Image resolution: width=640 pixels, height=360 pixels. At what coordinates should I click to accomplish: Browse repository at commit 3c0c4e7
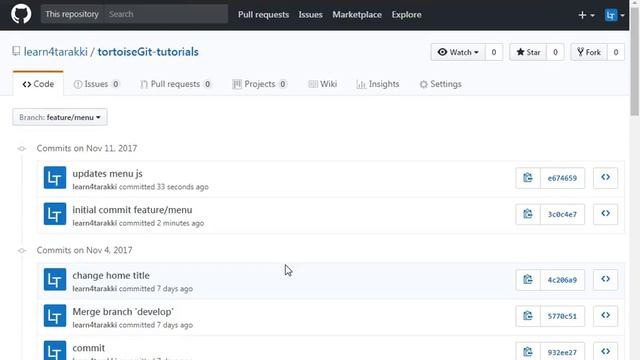point(605,214)
